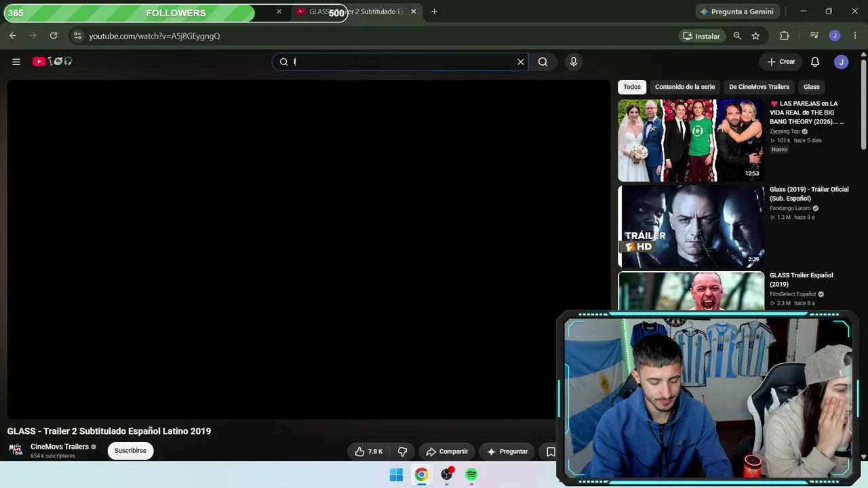Click the Compartir share button

pos(447,451)
